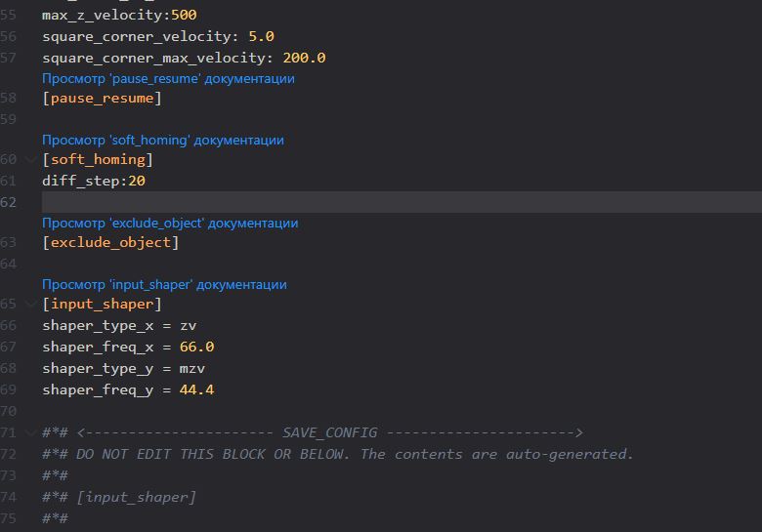Click the [pause_resume] section header
Screen dimensions: 762x532
point(102,98)
